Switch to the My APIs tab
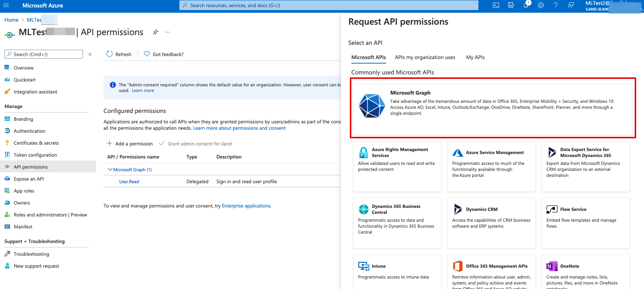Screen dimensions: 644x289 click(x=475, y=57)
